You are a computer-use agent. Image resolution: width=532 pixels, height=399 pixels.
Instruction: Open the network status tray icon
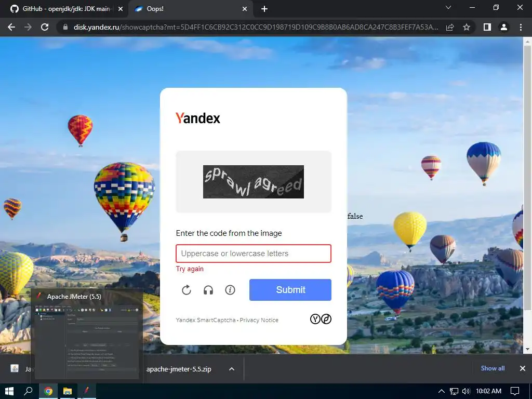point(454,391)
